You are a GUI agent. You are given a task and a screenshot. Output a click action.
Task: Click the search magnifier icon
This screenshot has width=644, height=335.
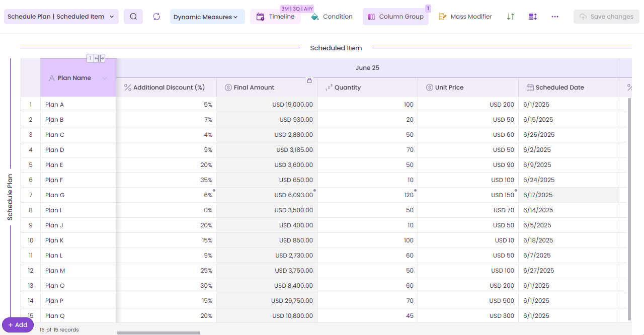[133, 17]
